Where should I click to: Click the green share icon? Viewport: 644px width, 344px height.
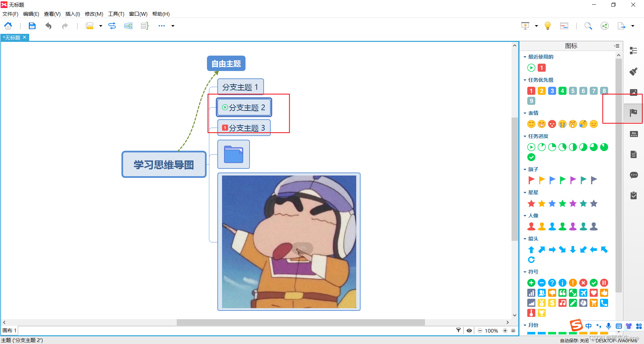click(605, 26)
